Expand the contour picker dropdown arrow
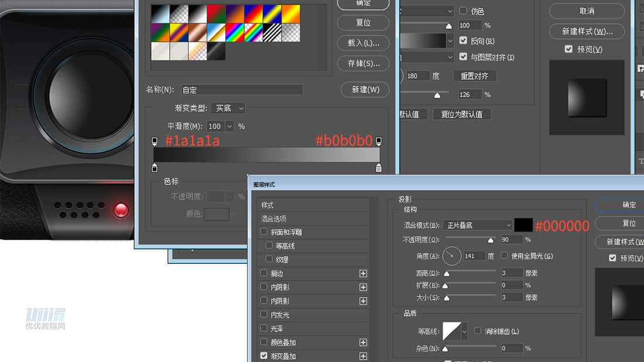The width and height of the screenshot is (644, 362). click(x=464, y=331)
